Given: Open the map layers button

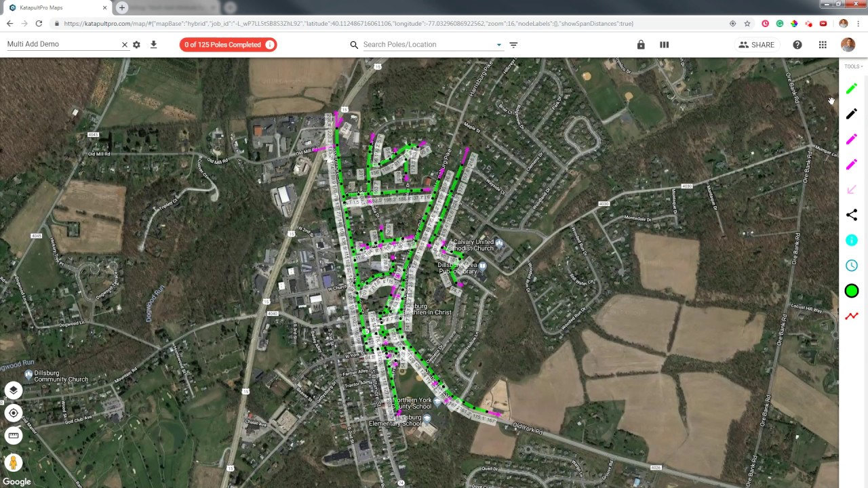Looking at the screenshot, I should (14, 390).
